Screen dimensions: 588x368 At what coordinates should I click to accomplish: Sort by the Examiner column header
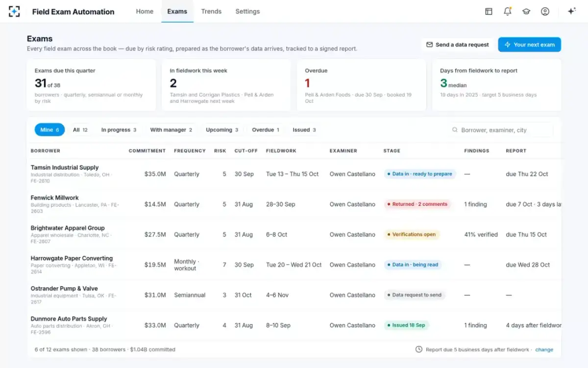coord(343,151)
